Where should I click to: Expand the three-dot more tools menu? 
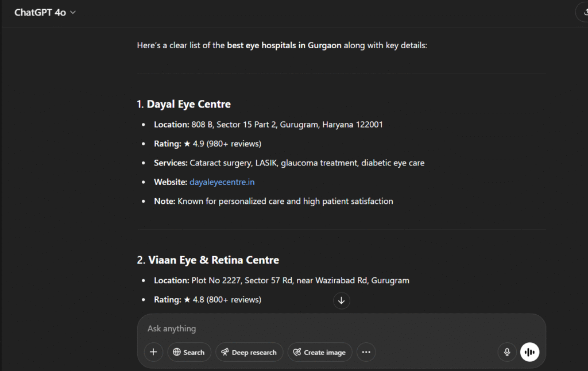[x=366, y=352]
